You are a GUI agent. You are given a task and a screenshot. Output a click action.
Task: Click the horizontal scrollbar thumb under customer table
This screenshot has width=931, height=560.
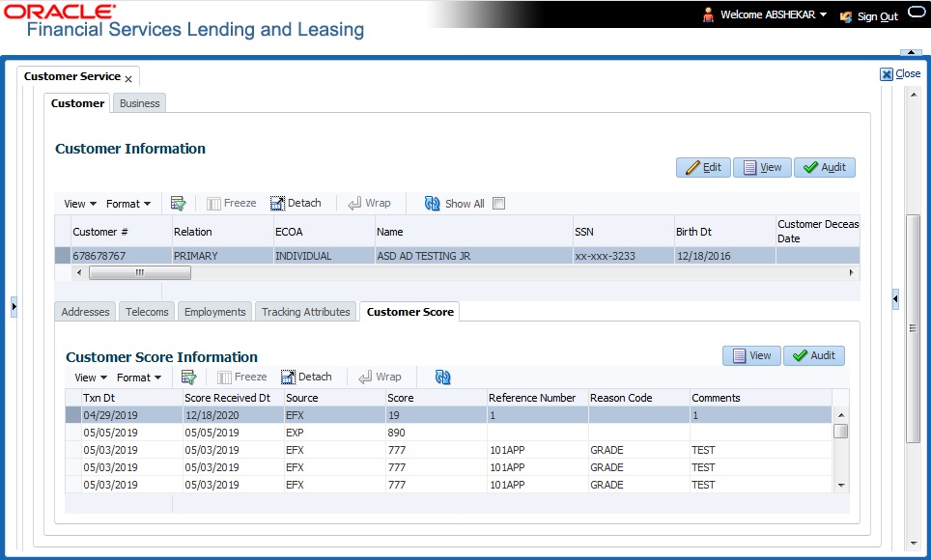click(x=139, y=272)
